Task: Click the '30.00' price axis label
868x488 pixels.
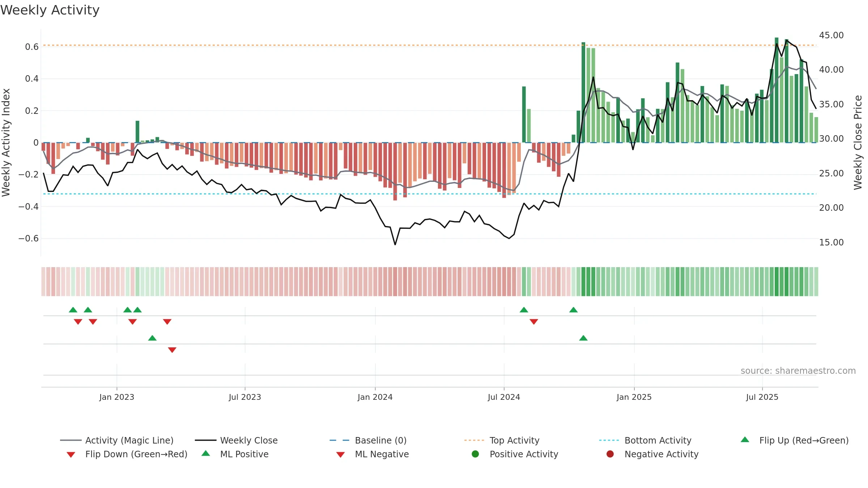Action: [x=831, y=139]
